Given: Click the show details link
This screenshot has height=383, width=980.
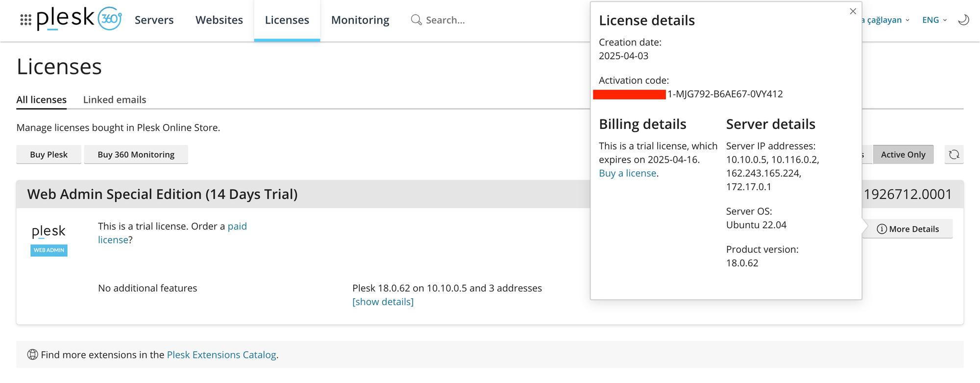Looking at the screenshot, I should [383, 302].
